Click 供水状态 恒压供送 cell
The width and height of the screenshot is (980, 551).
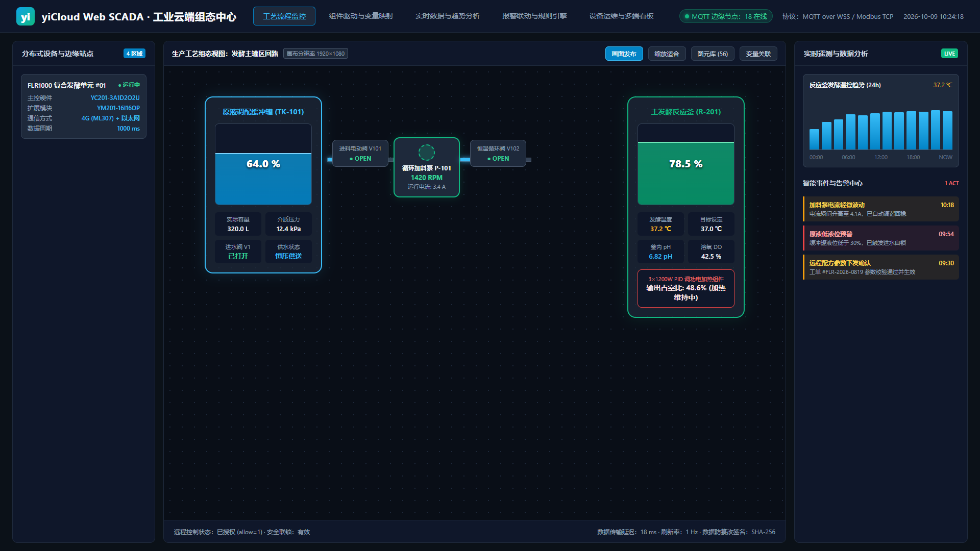(288, 252)
